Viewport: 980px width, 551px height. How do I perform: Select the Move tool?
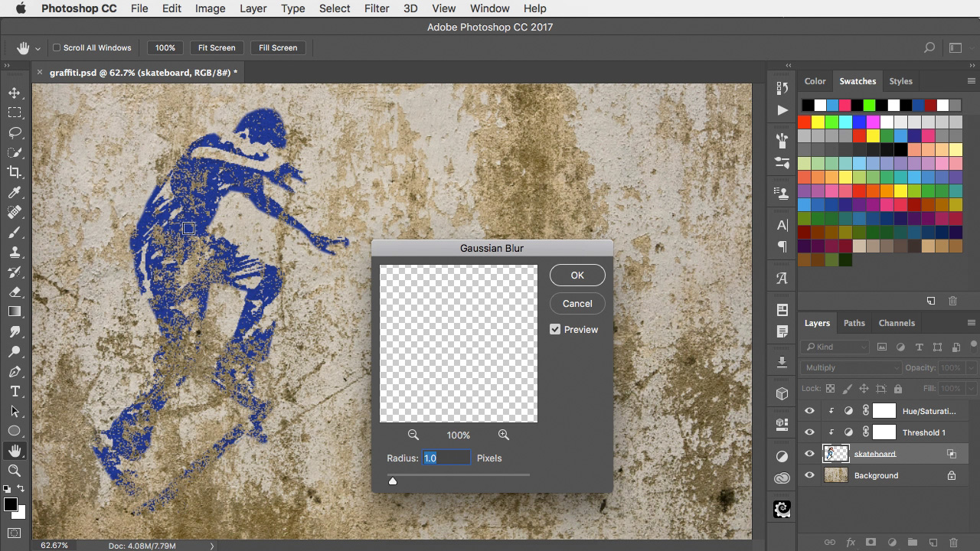coord(15,93)
